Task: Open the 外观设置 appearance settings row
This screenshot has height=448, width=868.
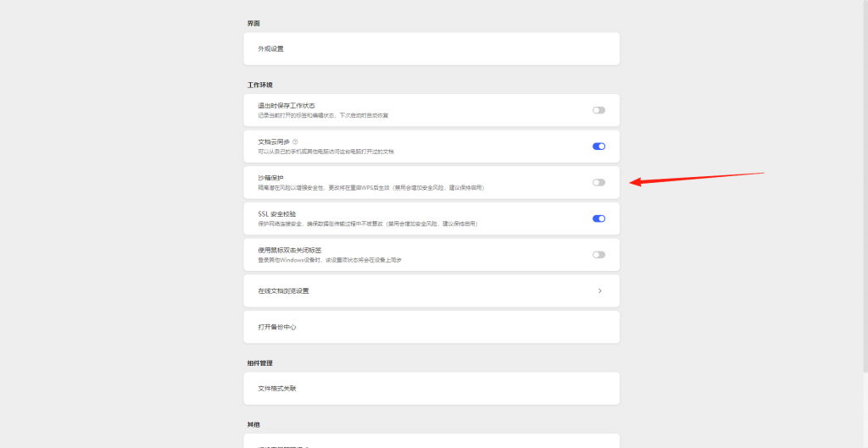Action: point(271,49)
